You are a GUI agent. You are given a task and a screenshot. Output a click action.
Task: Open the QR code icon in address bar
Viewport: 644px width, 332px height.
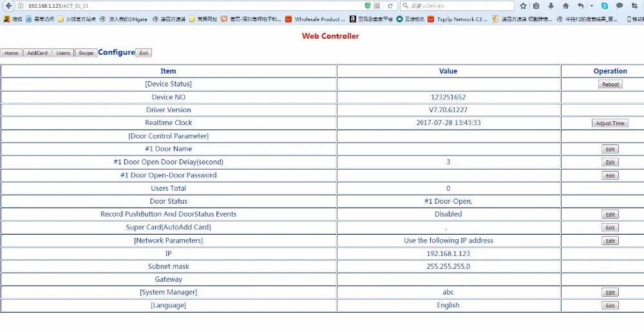coord(377,6)
